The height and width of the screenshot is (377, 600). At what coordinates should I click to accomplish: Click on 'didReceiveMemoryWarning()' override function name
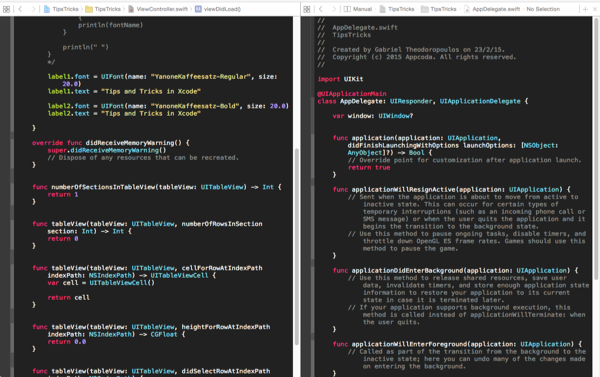(x=134, y=143)
